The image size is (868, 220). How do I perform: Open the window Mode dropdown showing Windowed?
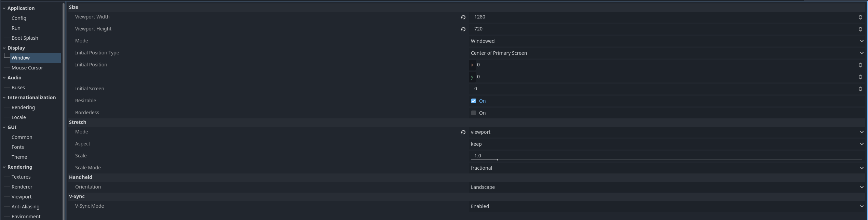coord(666,41)
